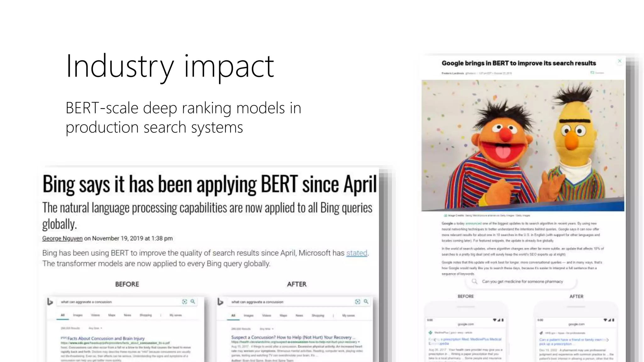Click the image credits camera icon below the photo
Viewport: 644px width, 362px height.
(x=445, y=216)
